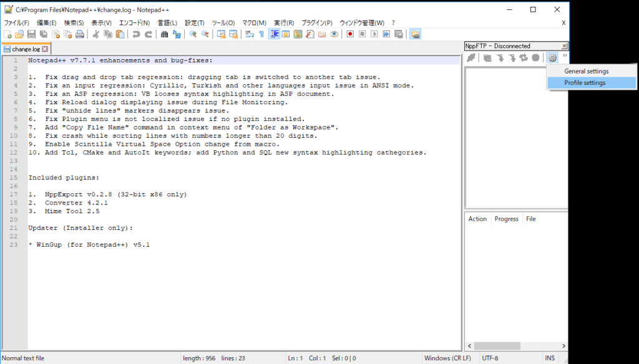Close the NppFTP panel
This screenshot has width=639, height=364.
click(x=564, y=46)
